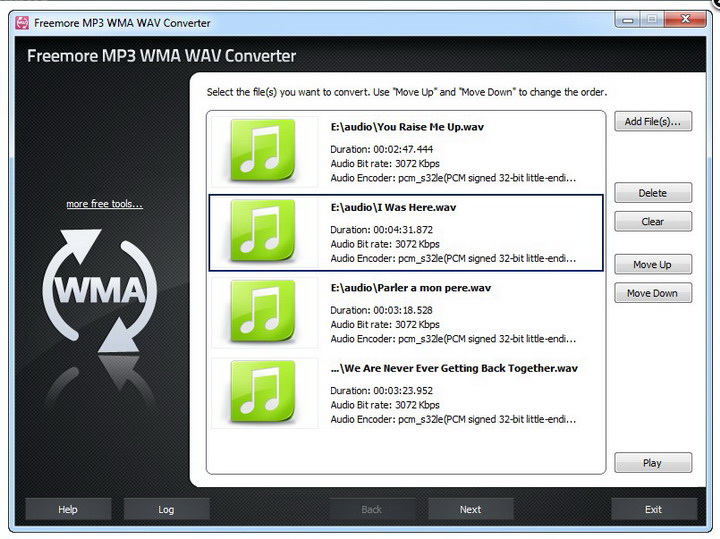Open the more free tools... link
Viewport: 720px width, 539px height.
tap(104, 203)
